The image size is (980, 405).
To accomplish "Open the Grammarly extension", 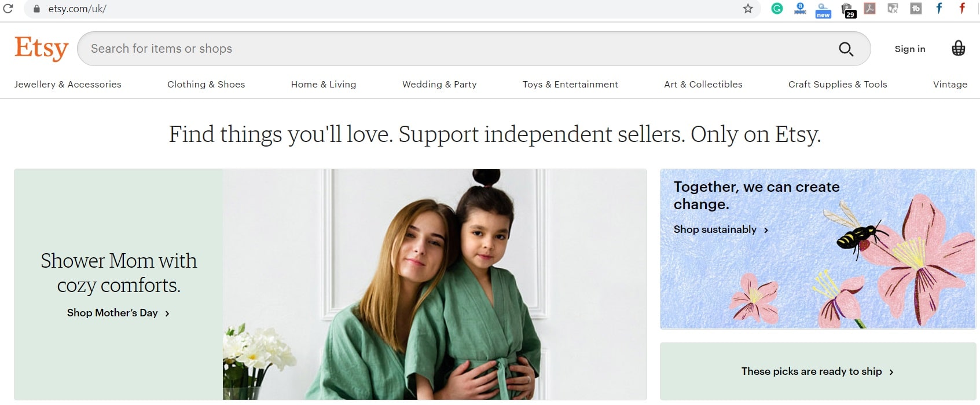I will 777,9.
